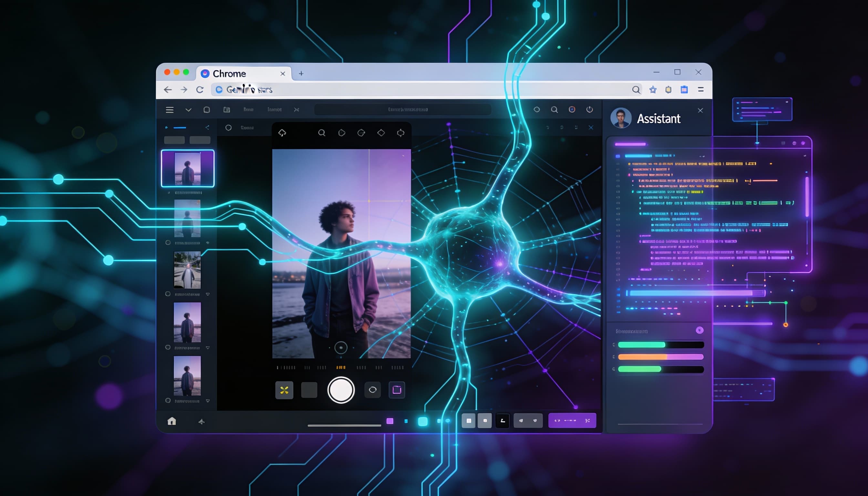This screenshot has width=868, height=496.
Task: Click the purple button in bottom bar
Action: (572, 421)
